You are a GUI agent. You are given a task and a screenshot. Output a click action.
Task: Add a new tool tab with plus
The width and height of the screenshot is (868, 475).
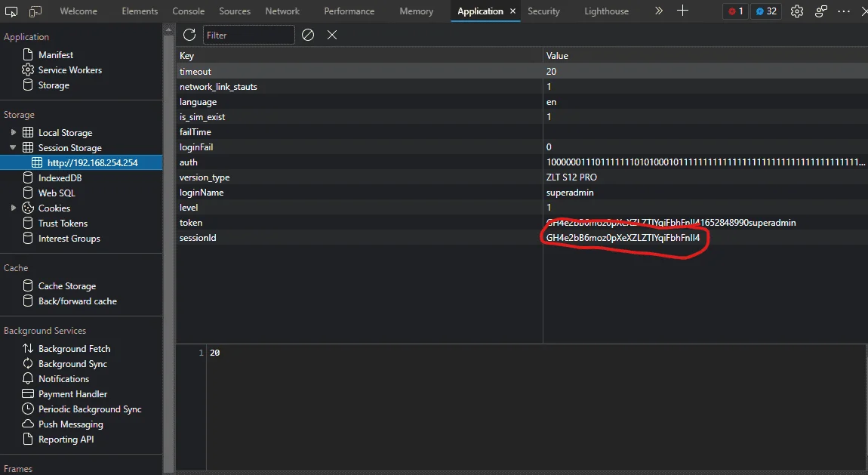coord(682,11)
